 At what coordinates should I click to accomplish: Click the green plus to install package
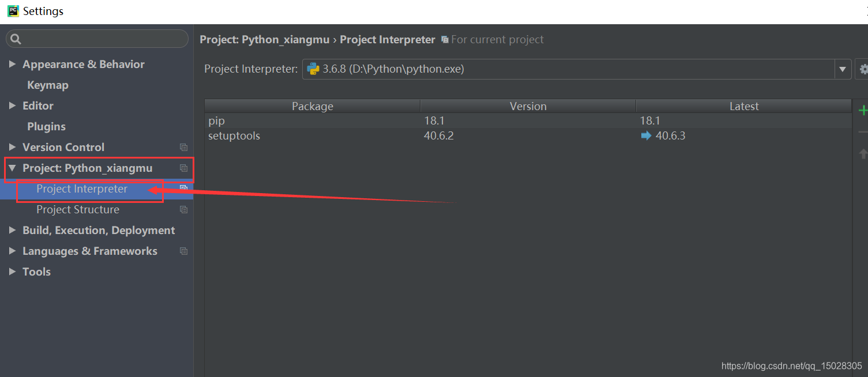point(863,110)
